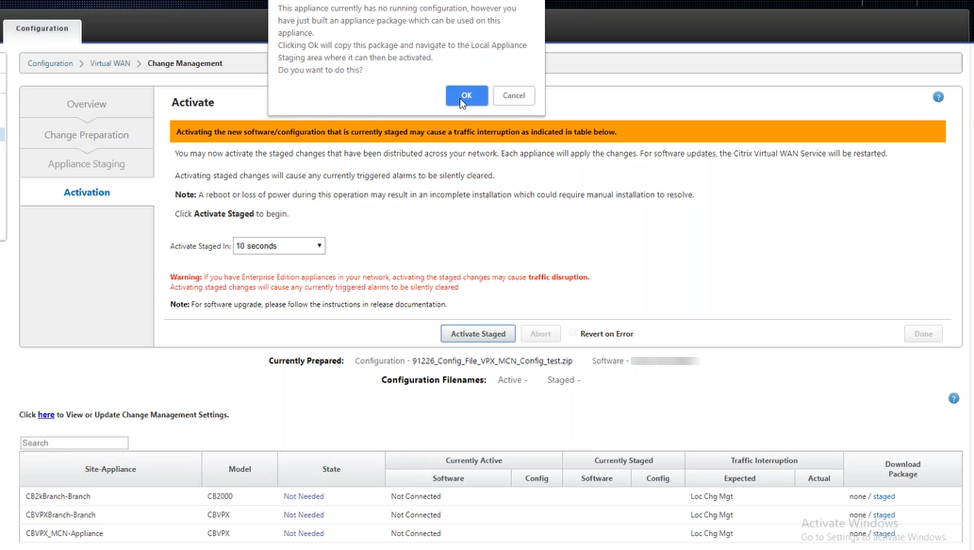Open the Overview step
The height and width of the screenshot is (550, 974).
[87, 104]
